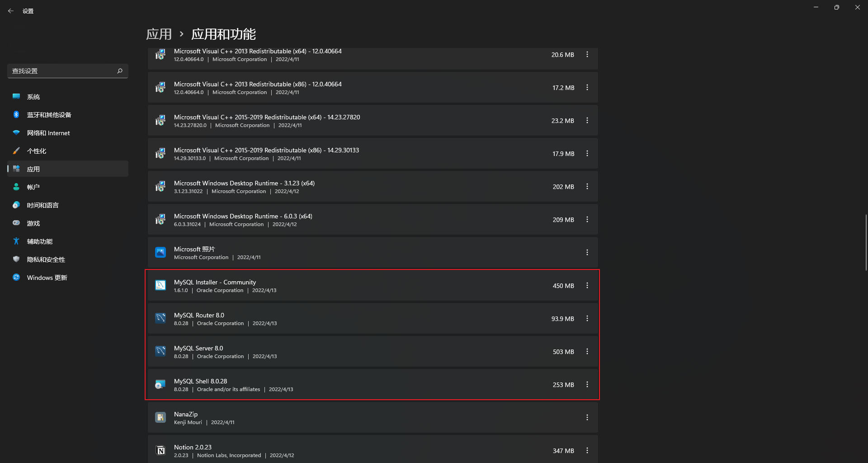Click the search magnifier icon in settings search
Screen dimensions: 868x463
pyautogui.click(x=120, y=71)
